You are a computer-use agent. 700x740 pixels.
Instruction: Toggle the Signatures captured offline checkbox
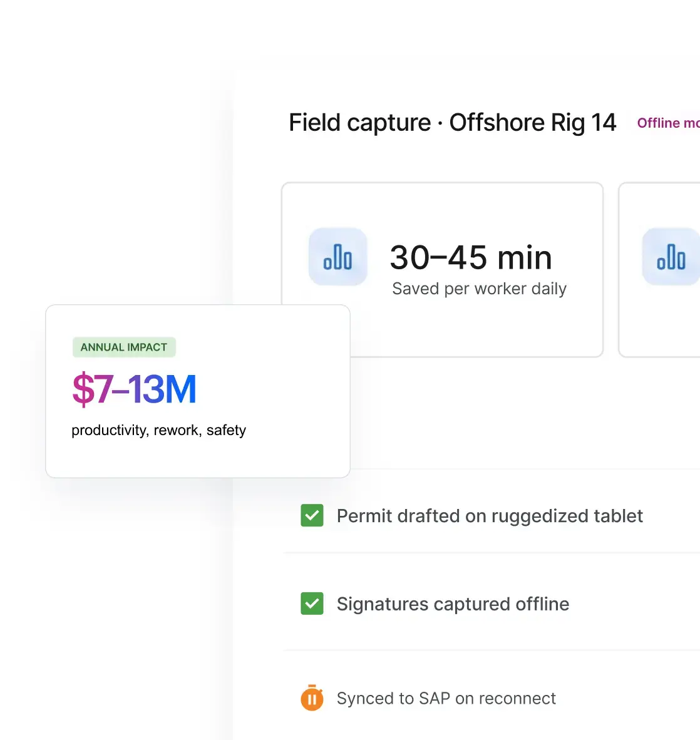312,604
